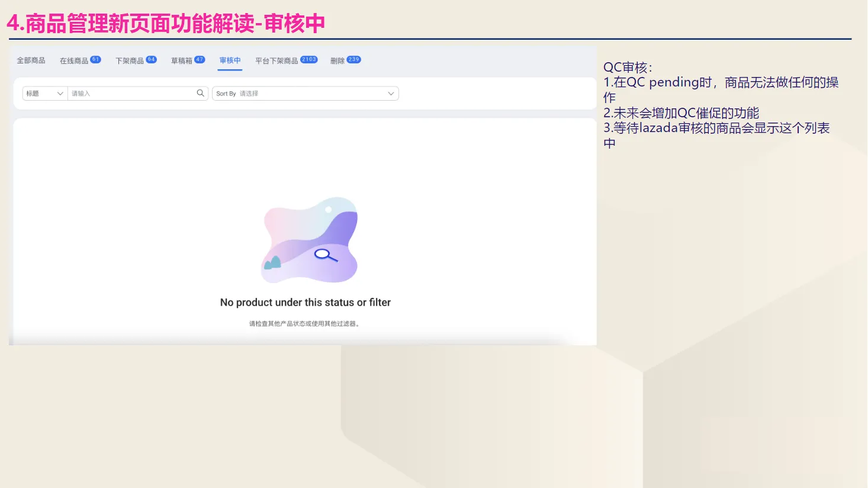Select the 下架商品 tab
Viewport: 868px width, 488px height.
[131, 60]
